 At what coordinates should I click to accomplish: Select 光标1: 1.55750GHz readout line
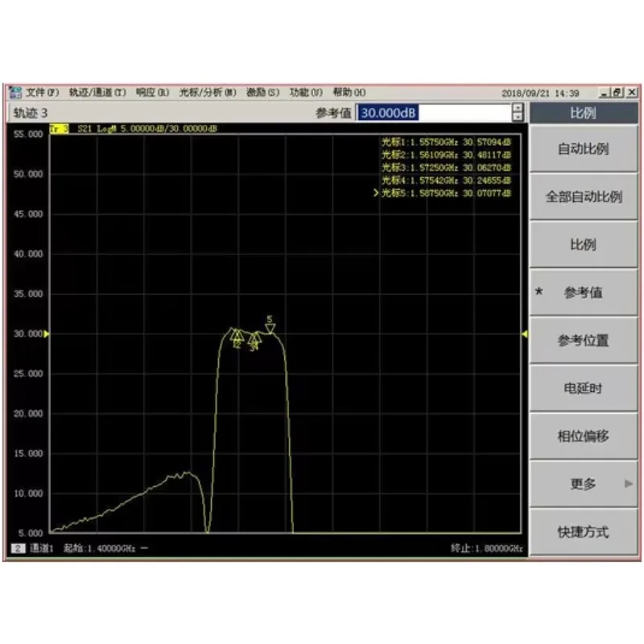(446, 142)
